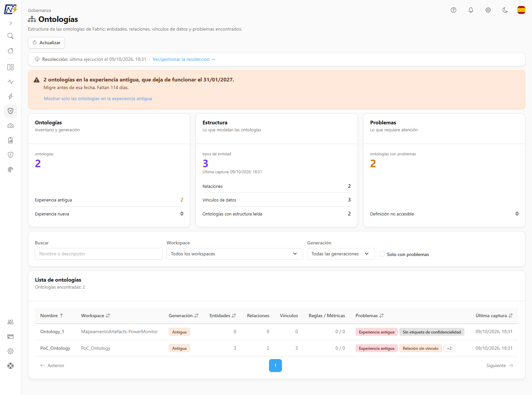This screenshot has height=395, width=532.
Task: Open the billing card icon in sidebar
Action: [x=11, y=336]
